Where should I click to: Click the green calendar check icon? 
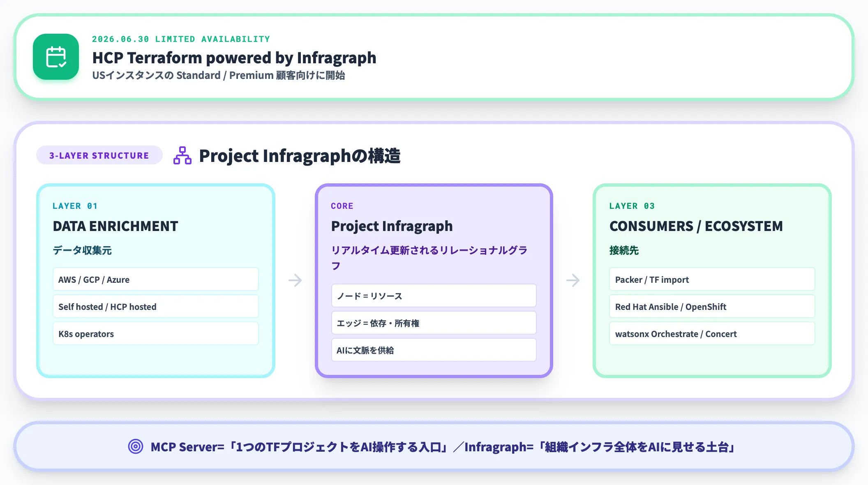56,57
